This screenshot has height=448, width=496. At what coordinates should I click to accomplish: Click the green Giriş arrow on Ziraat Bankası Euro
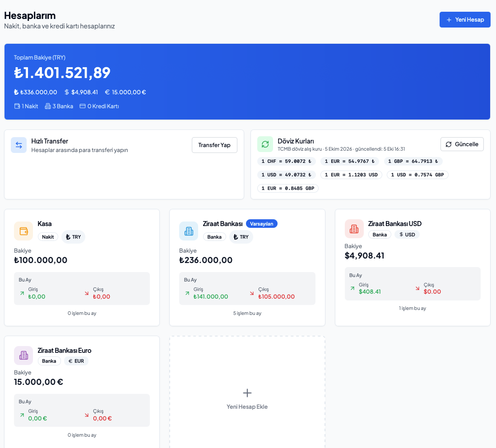[x=22, y=415]
